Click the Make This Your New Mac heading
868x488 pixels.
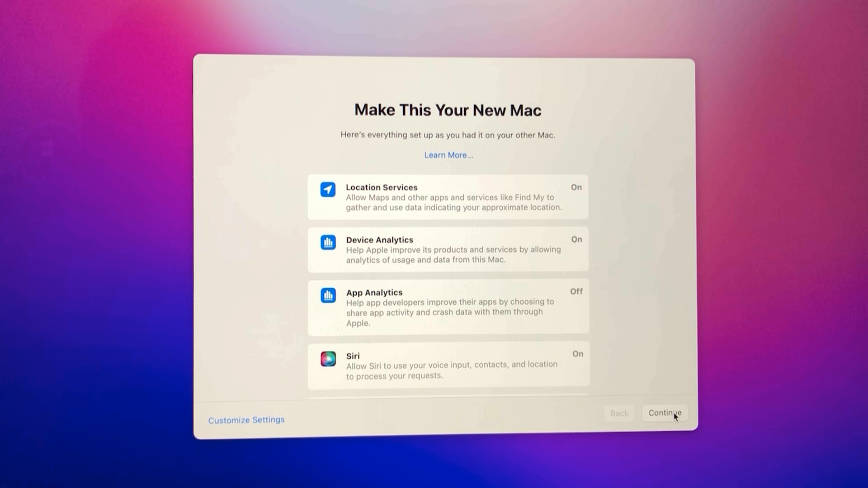pyautogui.click(x=448, y=110)
